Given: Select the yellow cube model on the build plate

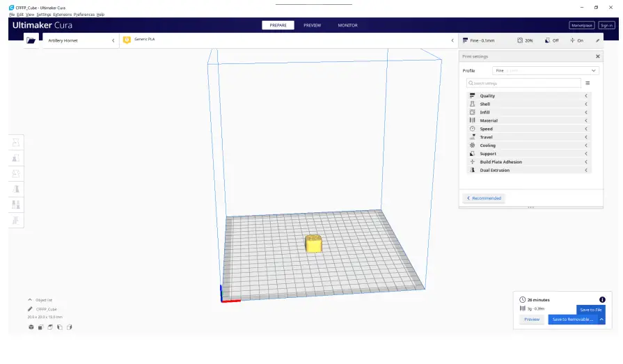Looking at the screenshot, I should pyautogui.click(x=313, y=244).
